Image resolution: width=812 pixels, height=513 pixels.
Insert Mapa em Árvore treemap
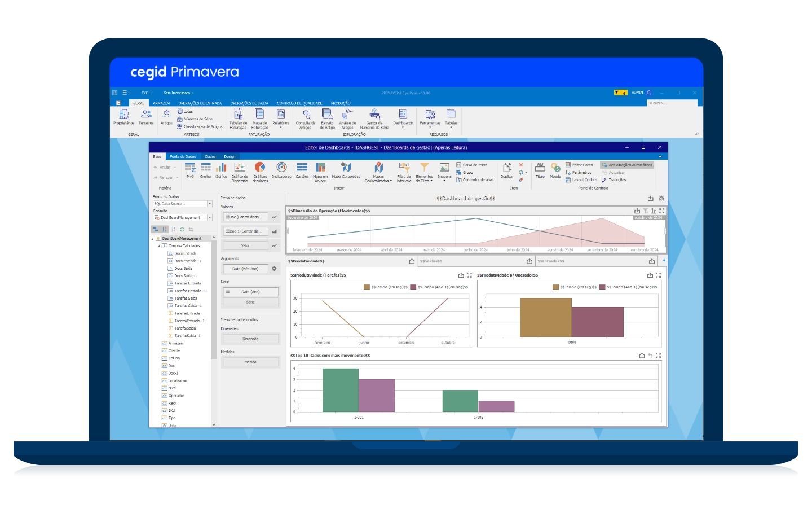pyautogui.click(x=320, y=172)
